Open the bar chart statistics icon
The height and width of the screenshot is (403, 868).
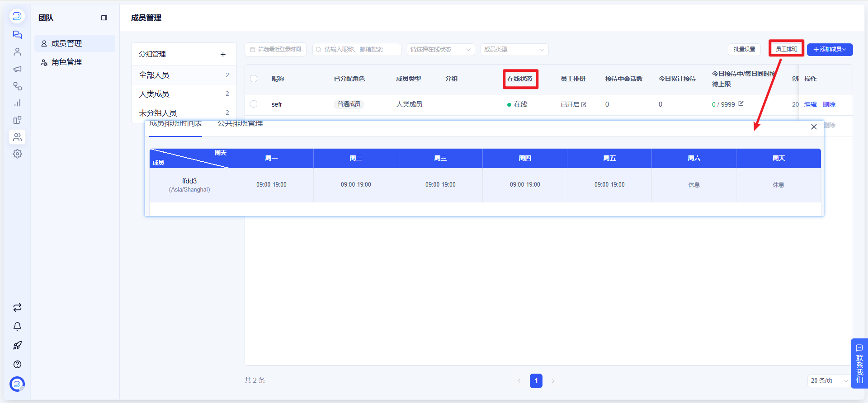[17, 103]
